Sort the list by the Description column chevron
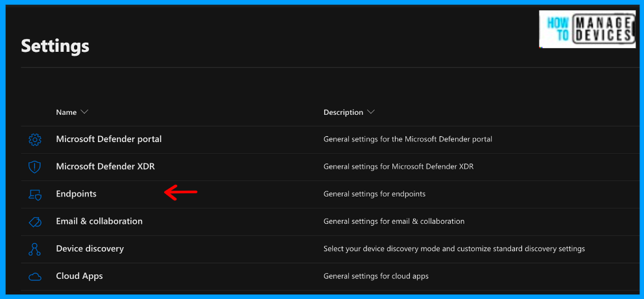The height and width of the screenshot is (299, 644). [370, 112]
